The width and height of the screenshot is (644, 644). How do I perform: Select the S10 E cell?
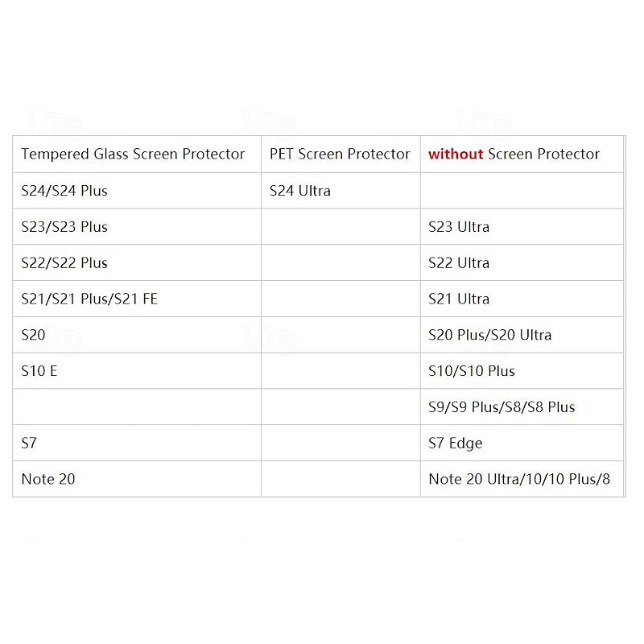pos(39,371)
